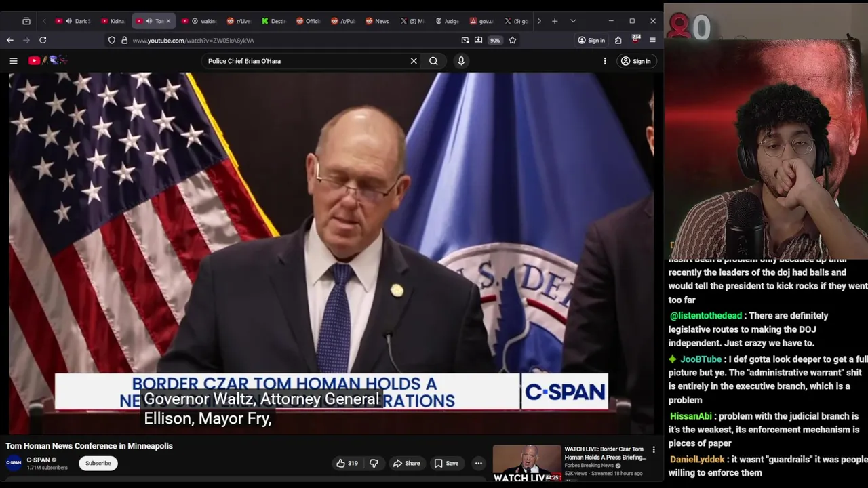Close the active Tom tab
This screenshot has height=488, width=868.
pos(168,21)
